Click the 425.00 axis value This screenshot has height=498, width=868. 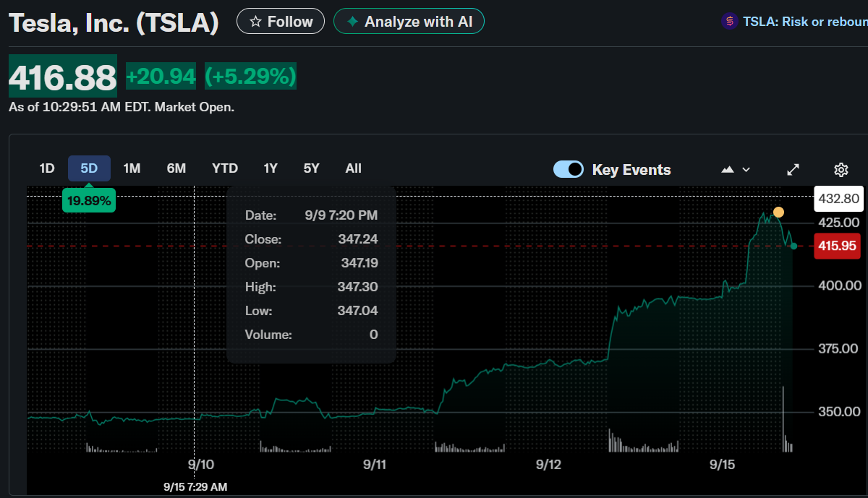click(839, 223)
